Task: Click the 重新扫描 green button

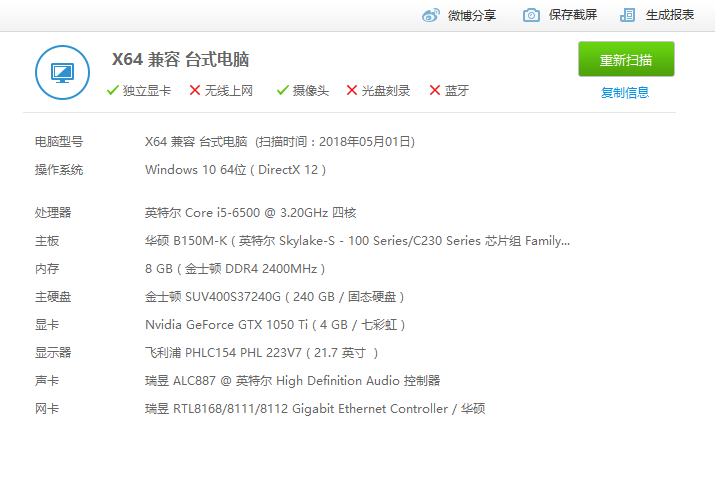Action: 626,59
